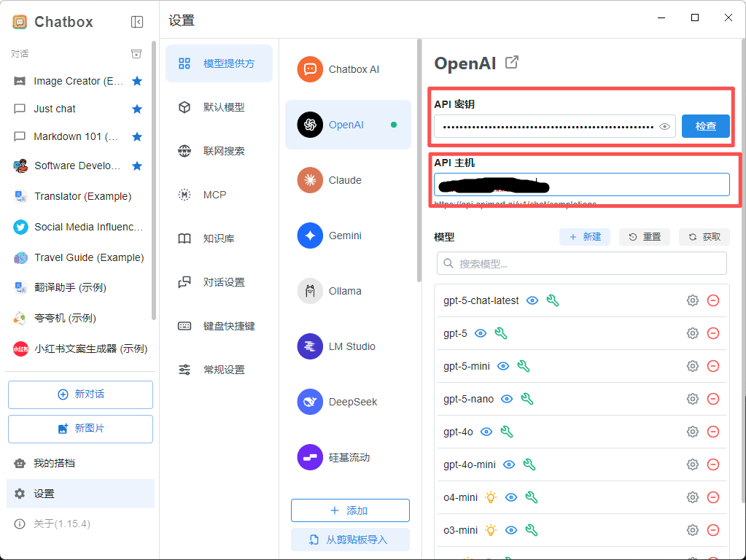
Task: Open the OpenAI external link icon
Action: [x=512, y=62]
